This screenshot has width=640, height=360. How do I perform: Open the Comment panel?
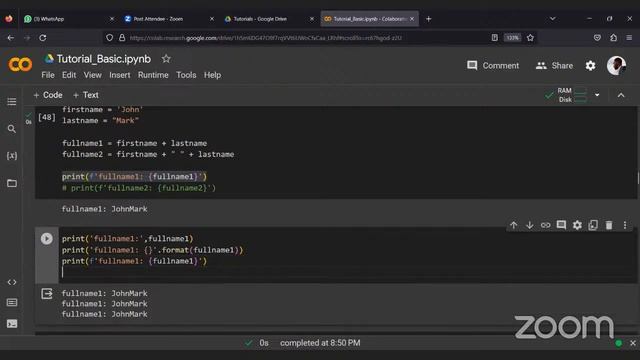[x=493, y=66]
